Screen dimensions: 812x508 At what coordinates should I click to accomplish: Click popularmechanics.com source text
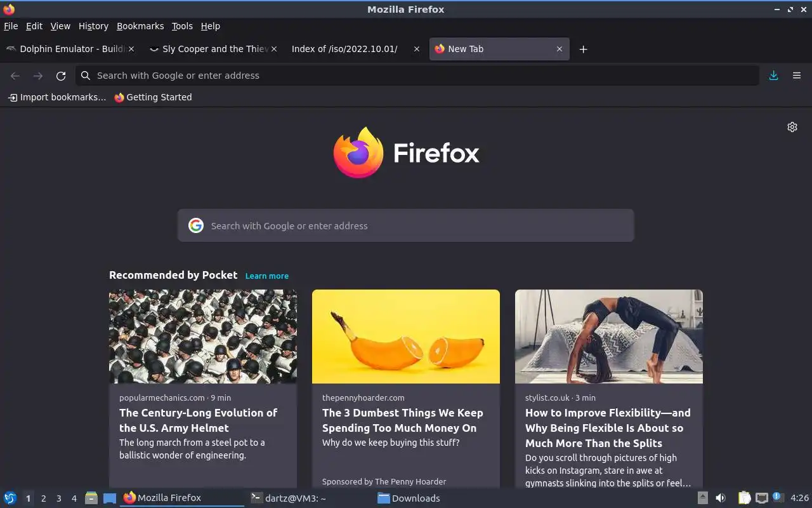pyautogui.click(x=162, y=398)
